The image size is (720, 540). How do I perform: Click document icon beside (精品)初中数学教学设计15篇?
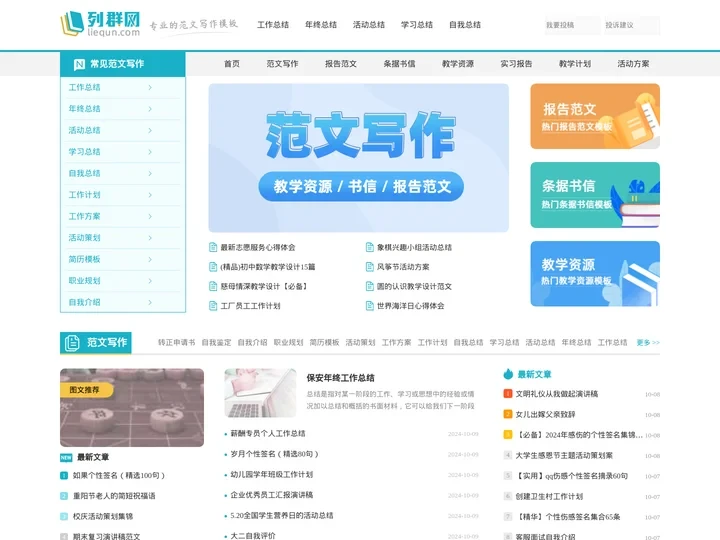coord(213,267)
